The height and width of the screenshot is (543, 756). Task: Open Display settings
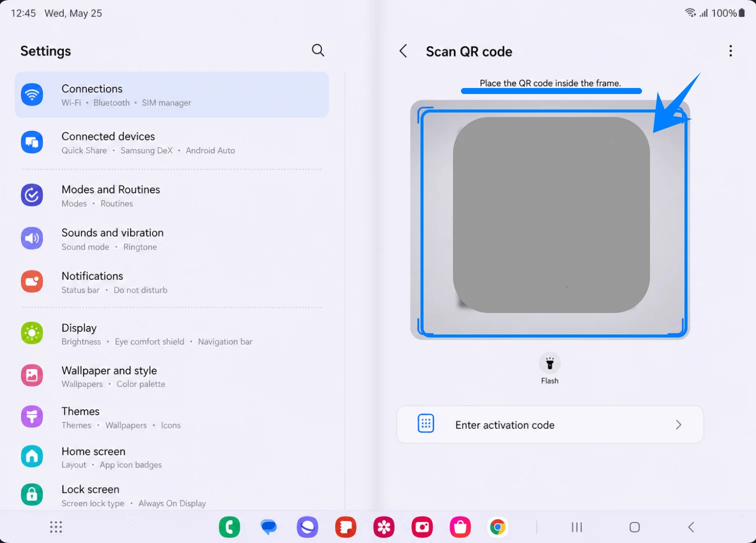[171, 334]
